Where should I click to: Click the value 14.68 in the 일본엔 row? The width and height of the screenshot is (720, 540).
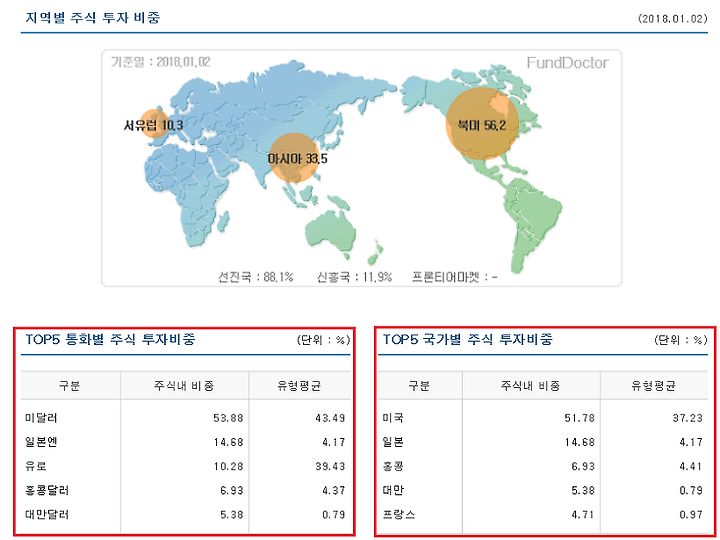tap(228, 442)
